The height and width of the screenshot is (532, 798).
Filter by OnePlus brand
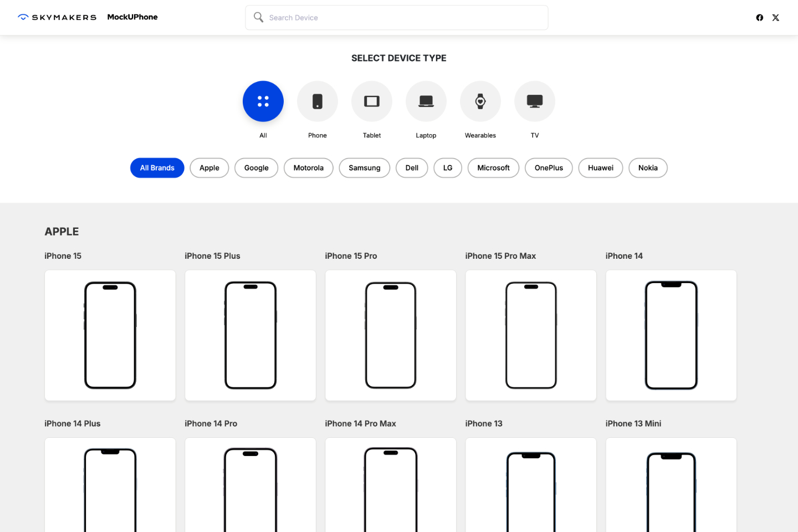pyautogui.click(x=549, y=168)
